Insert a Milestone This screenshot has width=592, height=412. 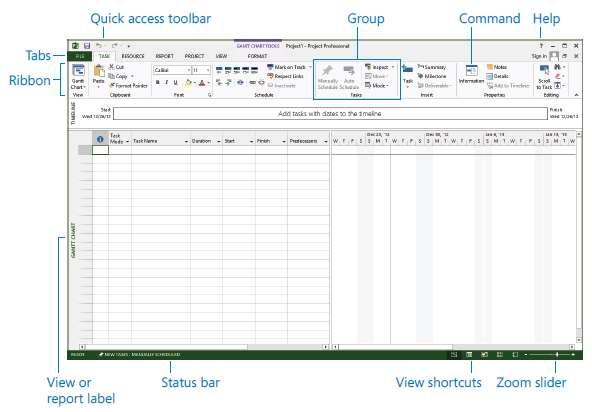click(x=432, y=76)
